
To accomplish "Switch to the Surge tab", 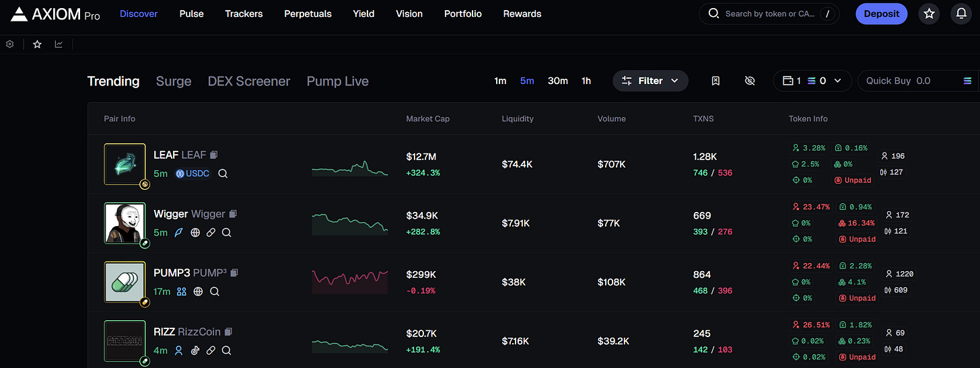I will click(174, 81).
